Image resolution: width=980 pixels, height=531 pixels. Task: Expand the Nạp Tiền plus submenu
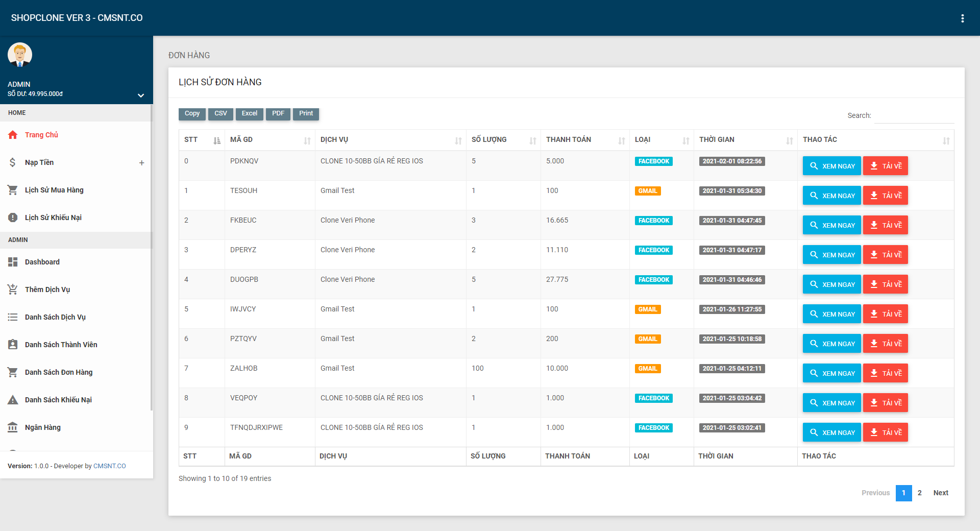point(141,163)
